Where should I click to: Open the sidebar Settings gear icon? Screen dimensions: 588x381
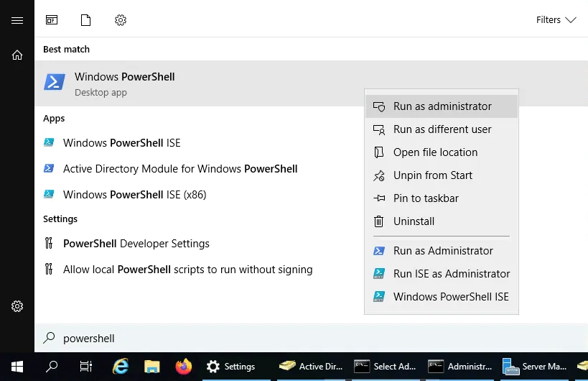[x=17, y=306]
